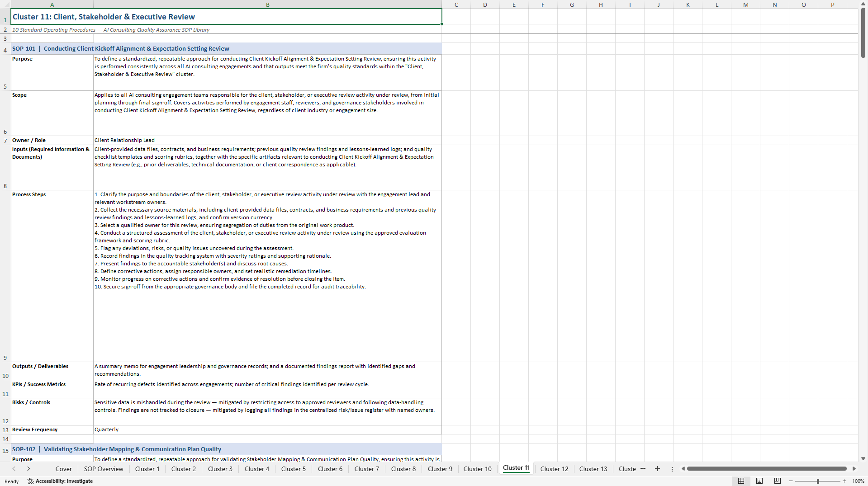Image resolution: width=868 pixels, height=486 pixels.
Task: Select column M header
Action: 745,5
